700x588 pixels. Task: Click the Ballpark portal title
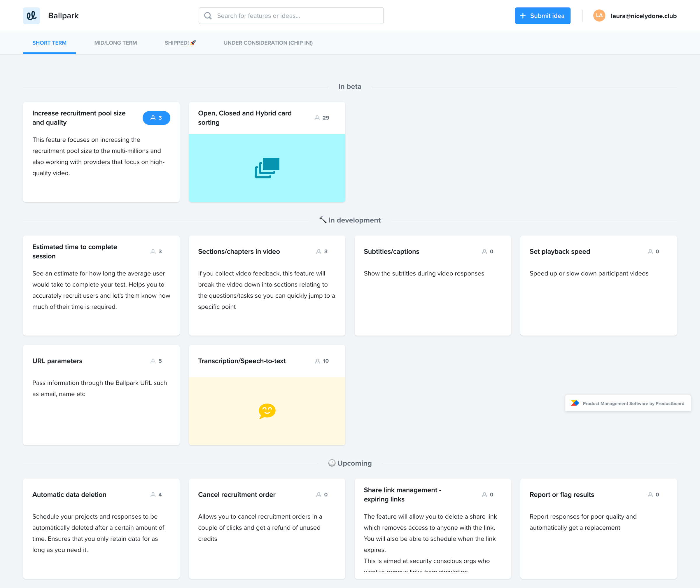63,16
